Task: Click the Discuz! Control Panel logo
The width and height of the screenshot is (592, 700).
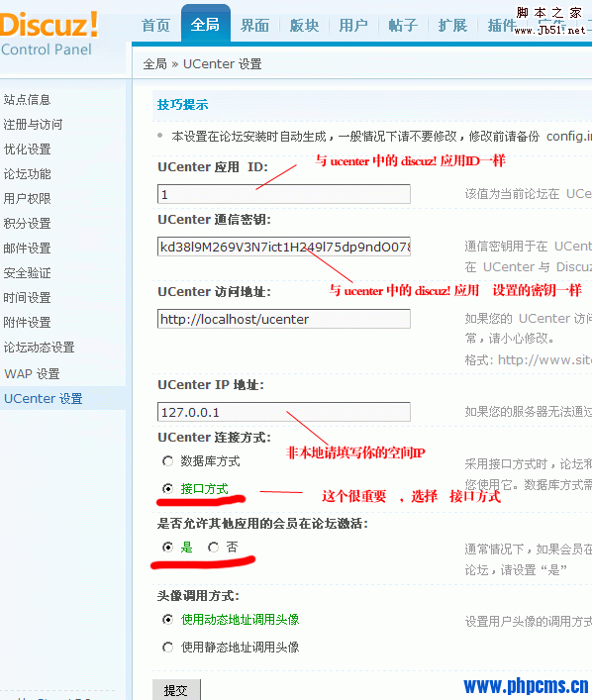Action: 49,34
